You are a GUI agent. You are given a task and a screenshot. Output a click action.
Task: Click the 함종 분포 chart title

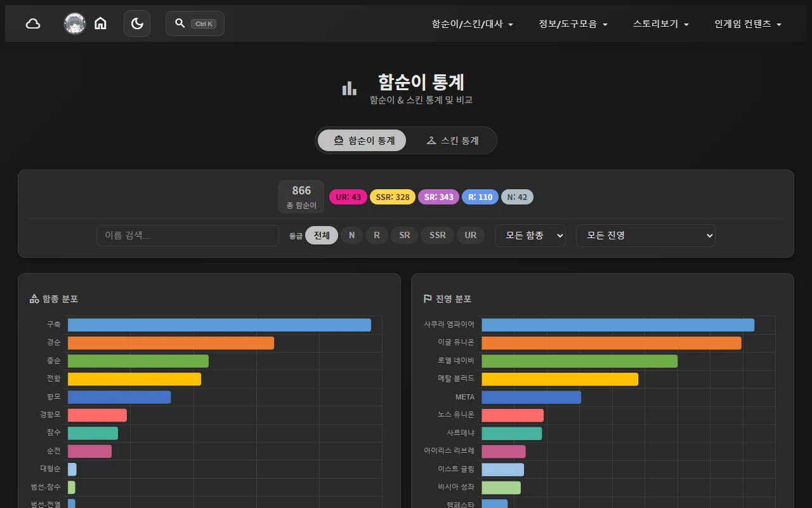pos(60,299)
